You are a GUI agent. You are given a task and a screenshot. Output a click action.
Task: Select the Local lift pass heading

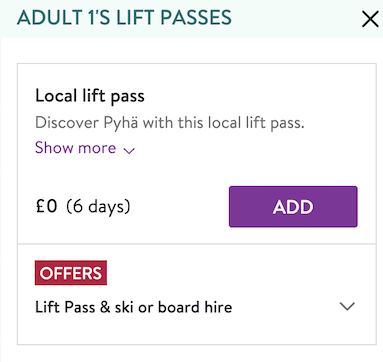[x=90, y=96]
